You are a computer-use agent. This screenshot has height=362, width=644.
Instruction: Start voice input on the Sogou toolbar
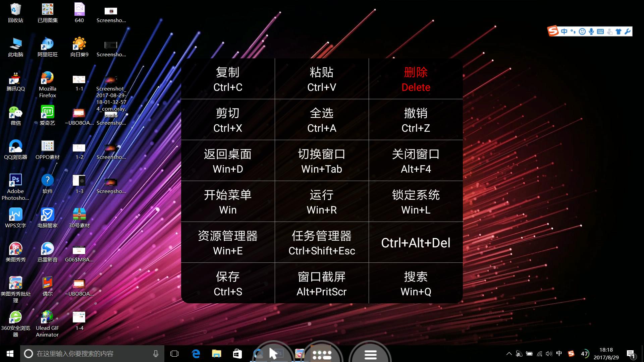[591, 32]
